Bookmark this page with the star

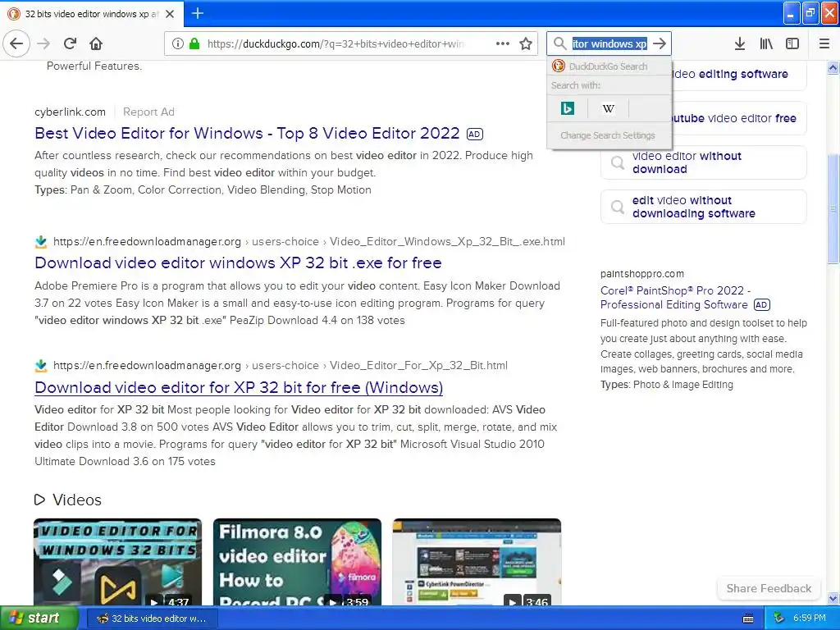tap(526, 43)
